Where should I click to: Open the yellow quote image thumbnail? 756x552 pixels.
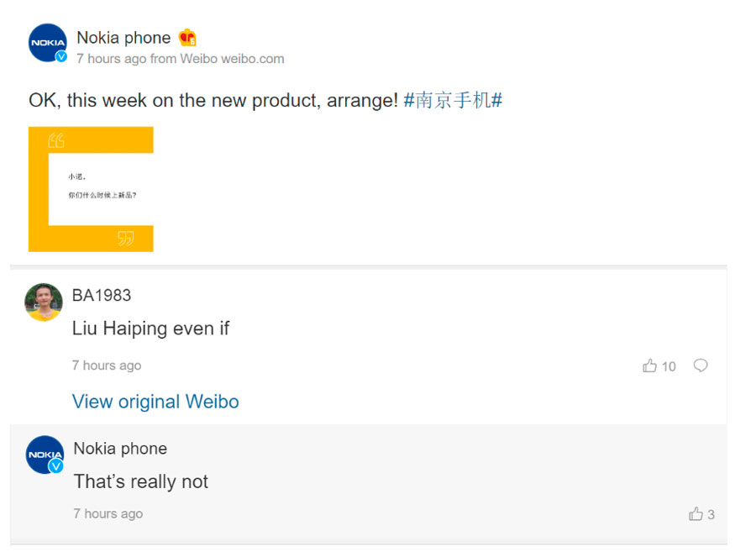(x=91, y=189)
